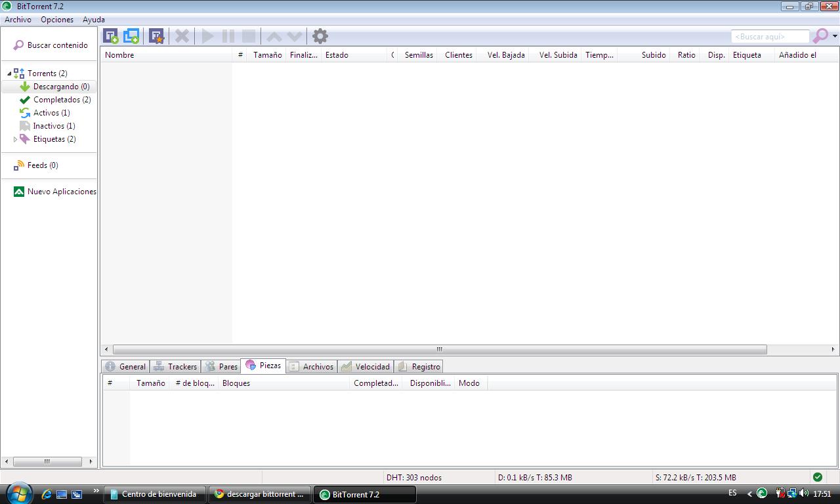Viewport: 840px width, 504px height.
Task: Select Etiquetas (2) in sidebar
Action: click(47, 139)
